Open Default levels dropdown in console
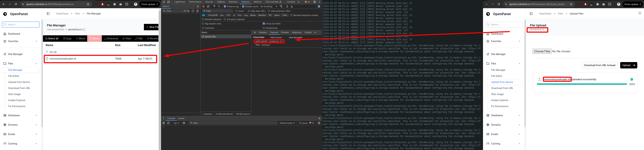The width and height of the screenshot is (644, 150). click(x=287, y=123)
